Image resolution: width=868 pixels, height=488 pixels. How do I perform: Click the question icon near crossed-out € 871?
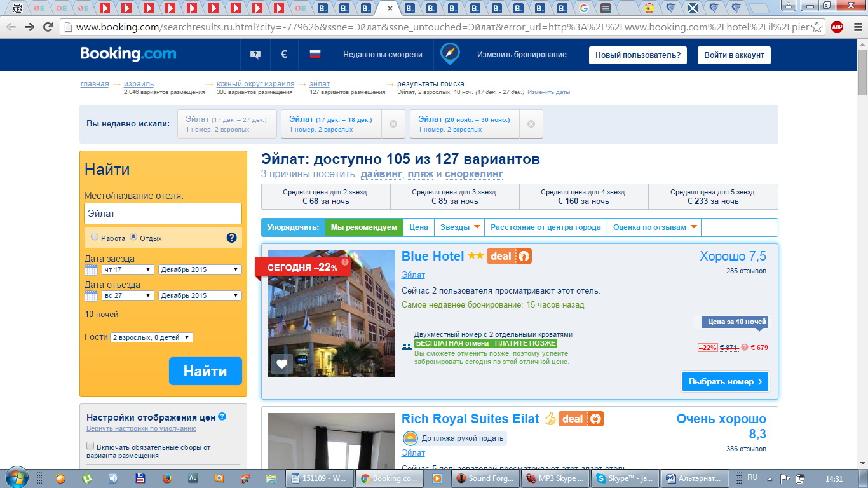tap(745, 348)
